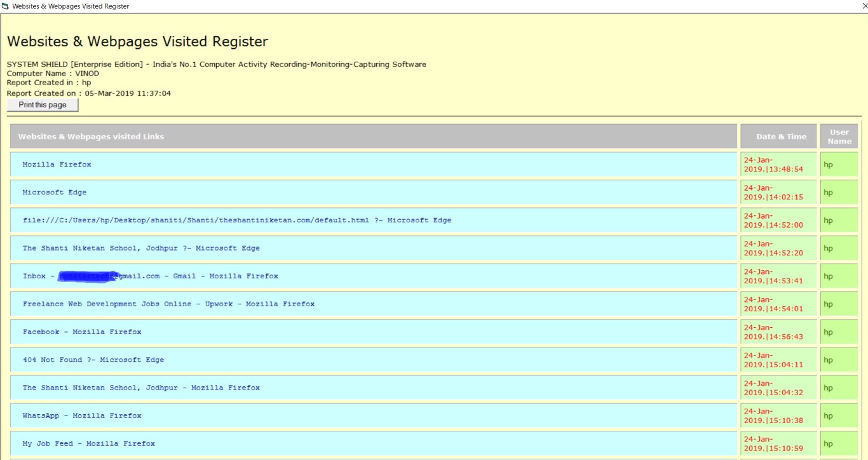Close the Websites & Webpages Visited Register window
Screen dimensions: 868x460
click(864, 6)
